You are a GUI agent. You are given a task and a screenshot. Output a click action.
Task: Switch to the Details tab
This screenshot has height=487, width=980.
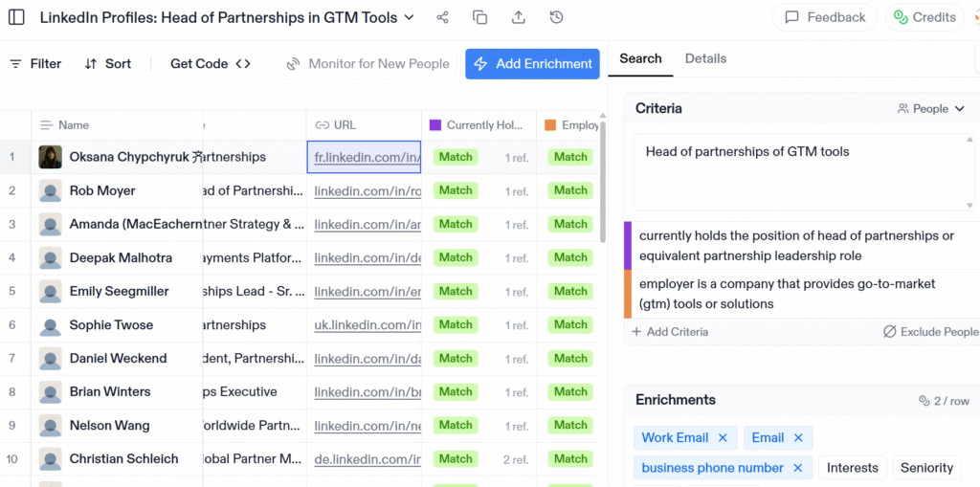pyautogui.click(x=705, y=58)
